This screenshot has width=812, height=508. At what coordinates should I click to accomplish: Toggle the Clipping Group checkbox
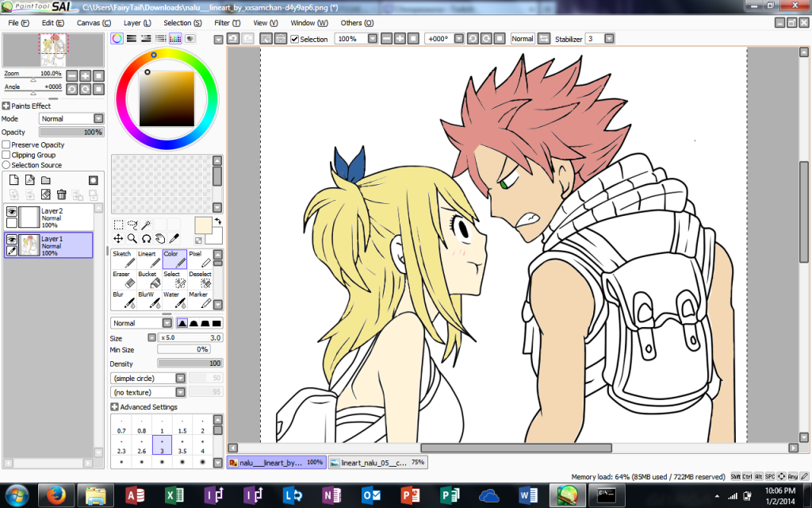pyautogui.click(x=6, y=156)
